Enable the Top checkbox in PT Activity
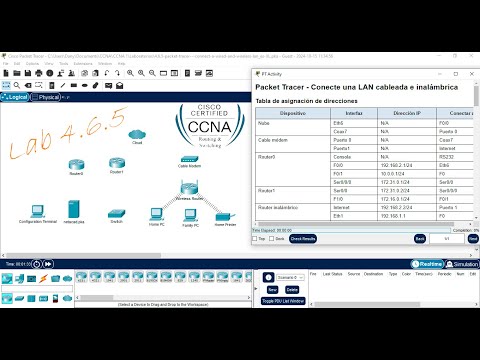Screen dimensions: 480x360 tap(255, 239)
